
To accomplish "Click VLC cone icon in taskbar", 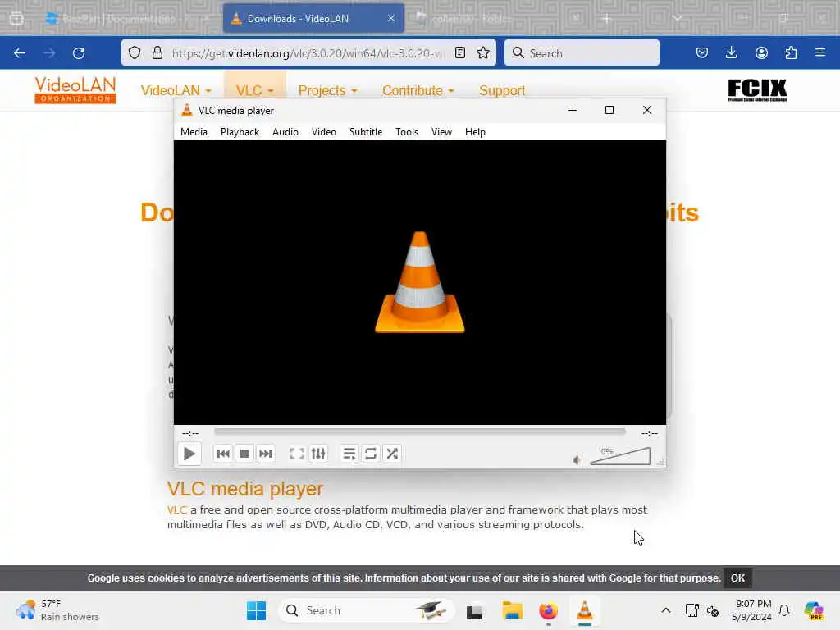I will [584, 610].
